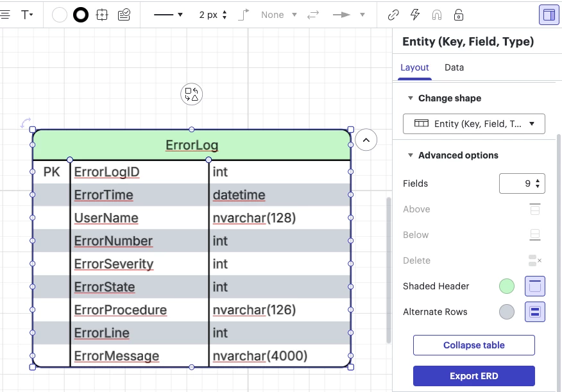The height and width of the screenshot is (392, 562).
Task: Open the text options T dropdown
Action: [27, 15]
